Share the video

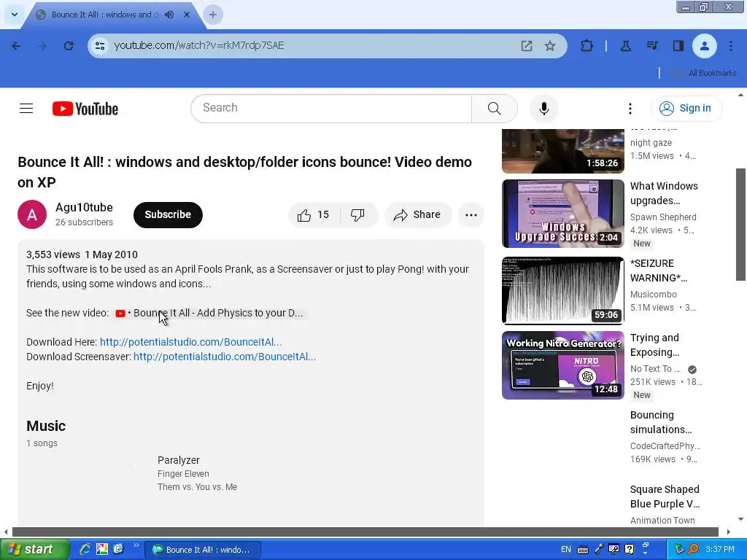pyautogui.click(x=417, y=215)
